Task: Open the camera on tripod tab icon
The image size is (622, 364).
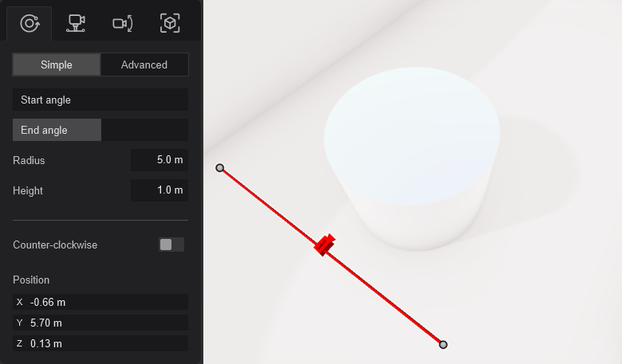Action: 76,23
